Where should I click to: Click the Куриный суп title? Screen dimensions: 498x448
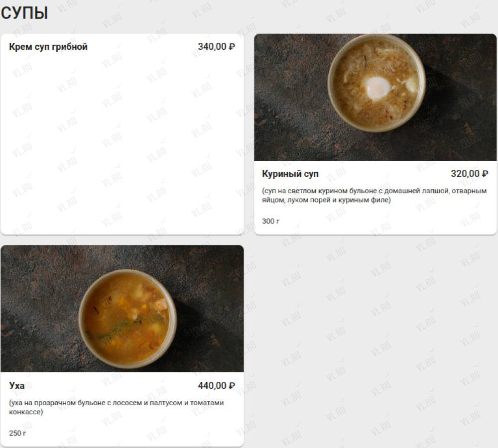pyautogui.click(x=290, y=174)
